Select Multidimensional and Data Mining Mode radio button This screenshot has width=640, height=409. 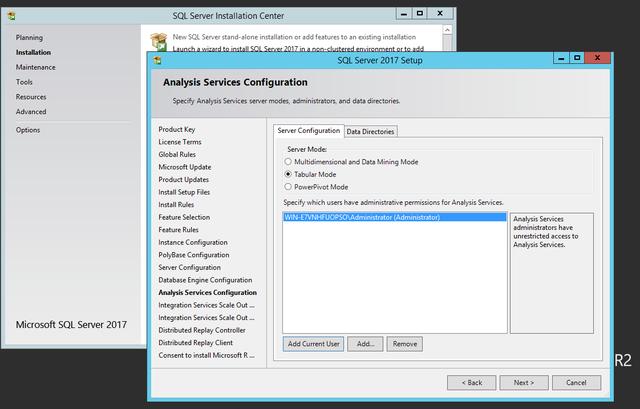click(x=288, y=162)
